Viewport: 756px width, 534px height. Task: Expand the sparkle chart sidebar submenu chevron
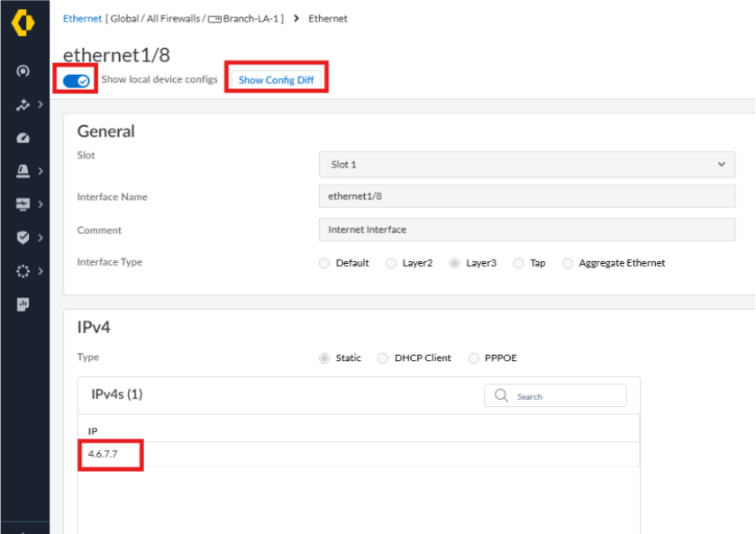click(41, 104)
